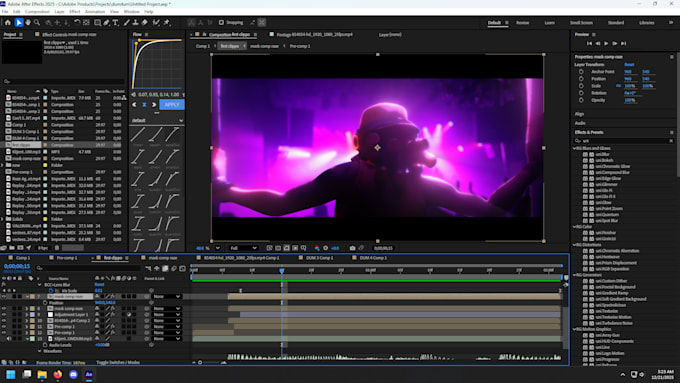The height and width of the screenshot is (383, 680).
Task: Open the Review workspace tab
Action: pos(523,23)
